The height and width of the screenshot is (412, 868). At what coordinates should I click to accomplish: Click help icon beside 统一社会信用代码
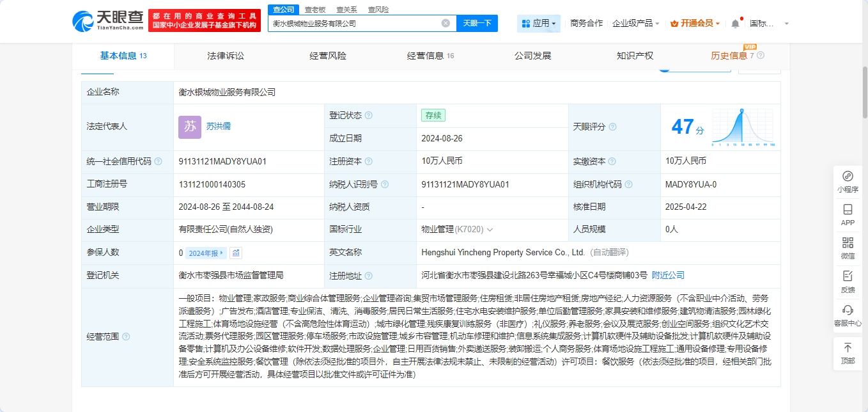(158, 162)
